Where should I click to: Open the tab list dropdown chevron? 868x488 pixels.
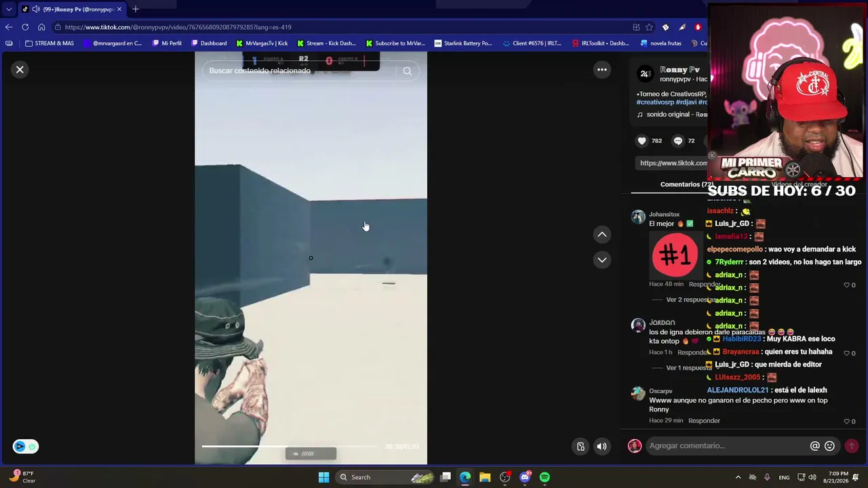click(x=9, y=9)
